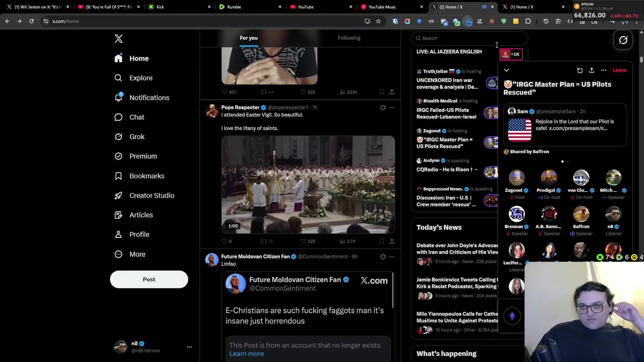The width and height of the screenshot is (644, 362).
Task: Reply to post with 601 comments
Action: (x=230, y=92)
